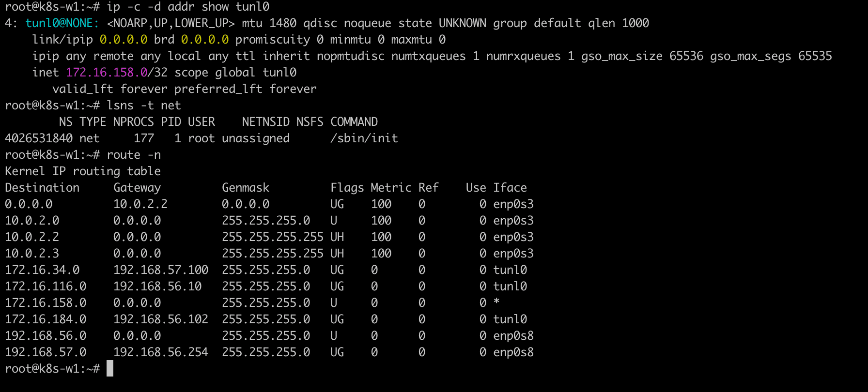The height and width of the screenshot is (392, 868).
Task: Click the asterisk in the Iface column
Action: (x=496, y=302)
